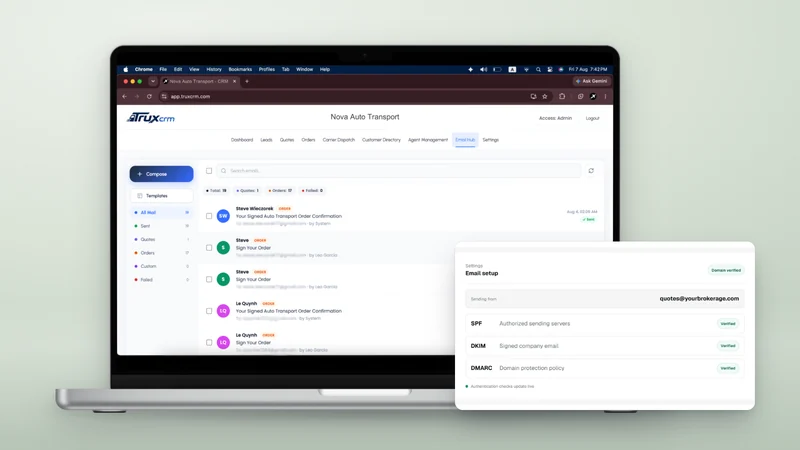Viewport: 800px width, 450px height.
Task: Click the TruxCRM logo
Action: point(151,118)
